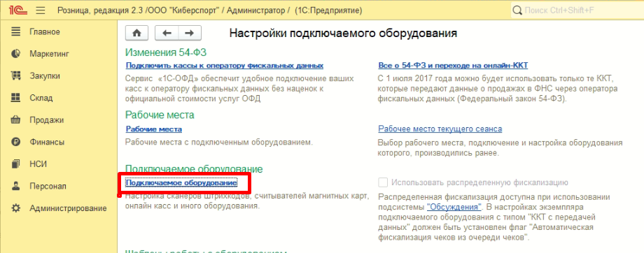Open the НСИ section
This screenshot has width=644, height=253.
pos(38,164)
